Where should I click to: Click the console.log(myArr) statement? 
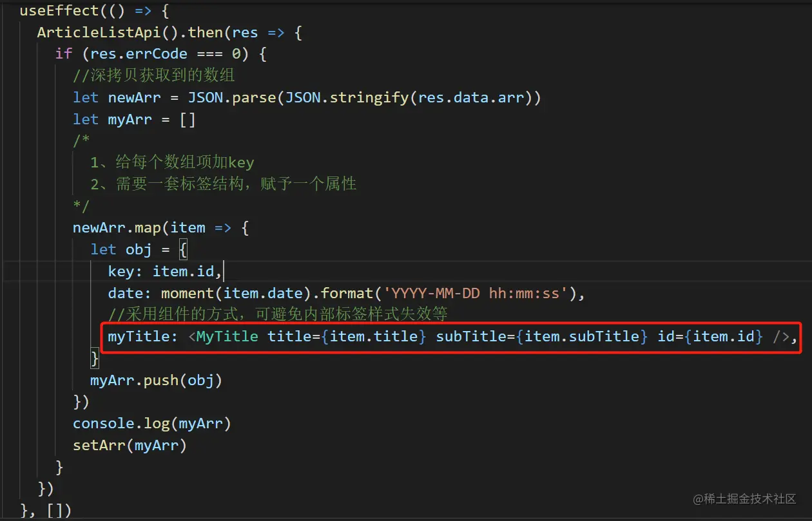(152, 424)
